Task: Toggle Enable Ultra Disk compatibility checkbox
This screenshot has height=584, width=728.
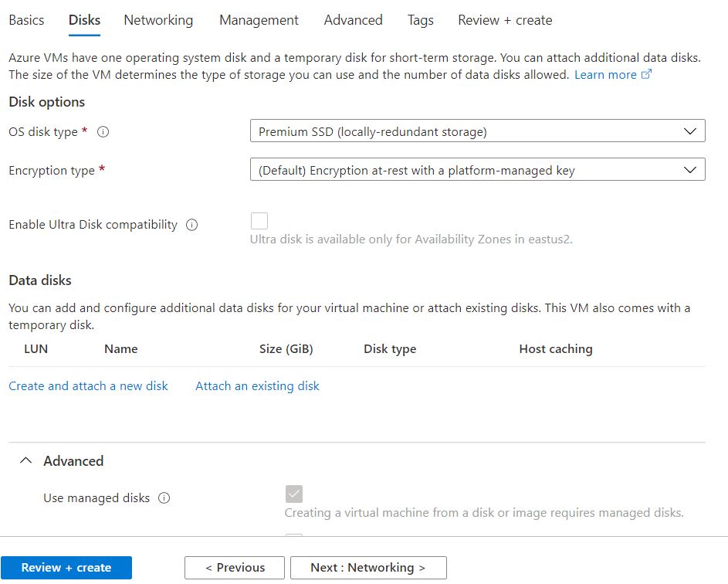Action: [259, 222]
